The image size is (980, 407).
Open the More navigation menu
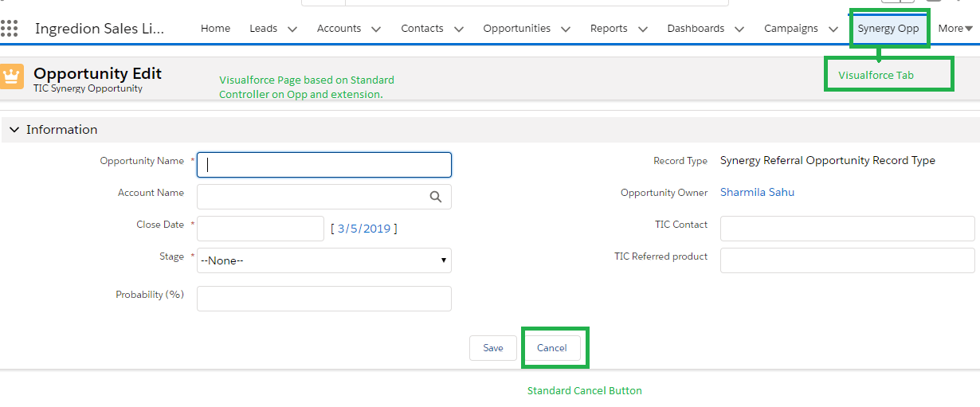coord(955,29)
